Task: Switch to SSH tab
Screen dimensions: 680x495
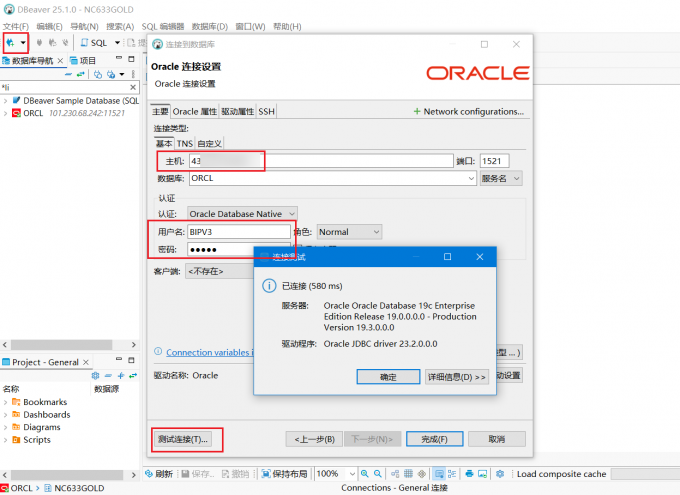Action: (266, 111)
